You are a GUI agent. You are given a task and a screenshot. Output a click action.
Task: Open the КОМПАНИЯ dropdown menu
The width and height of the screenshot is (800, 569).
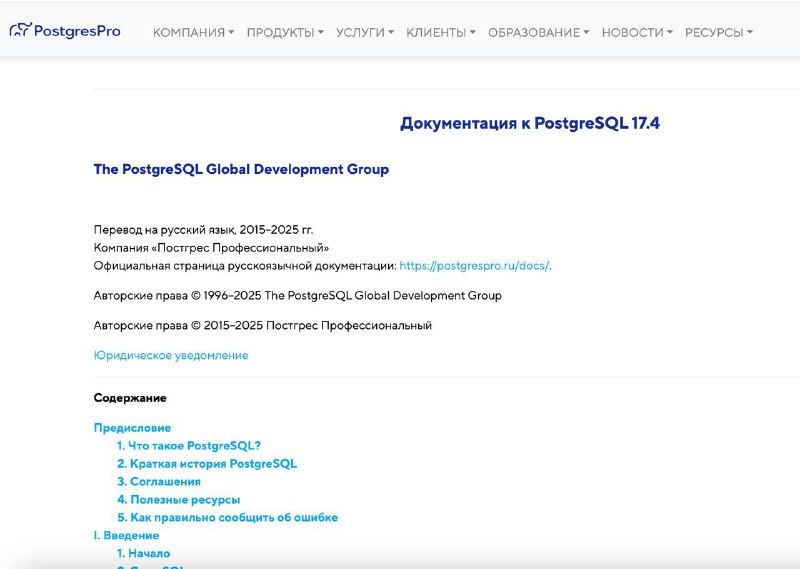[x=193, y=32]
